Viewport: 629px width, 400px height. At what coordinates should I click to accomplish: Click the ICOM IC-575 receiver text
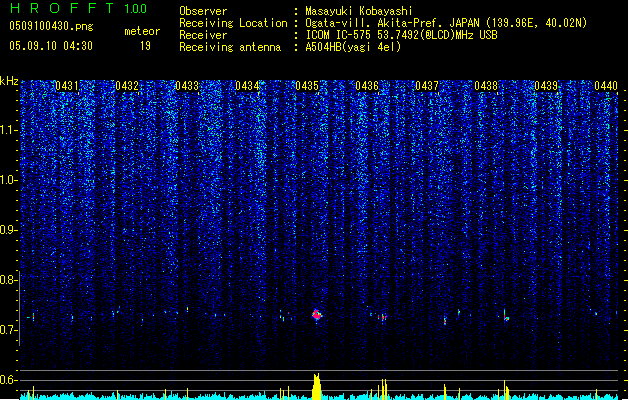(x=401, y=35)
